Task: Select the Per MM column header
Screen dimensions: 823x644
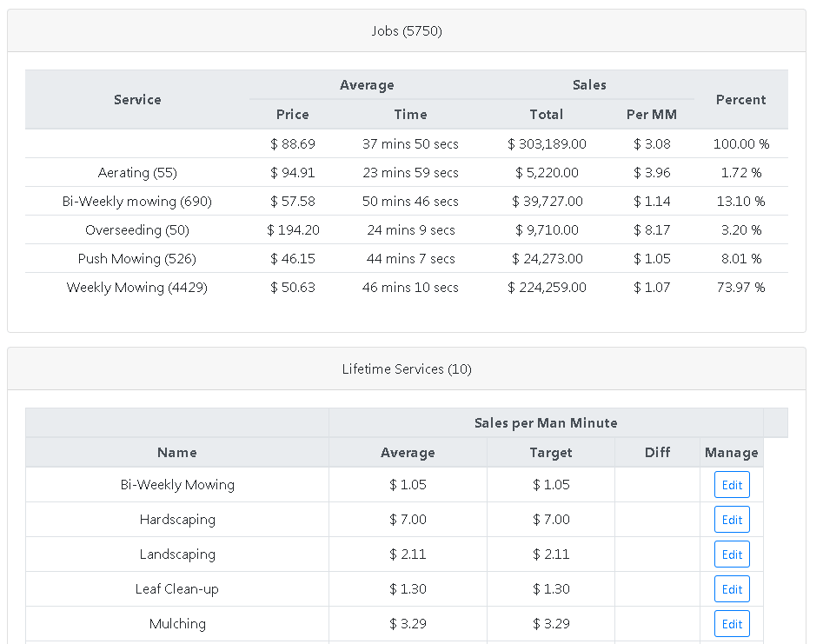Action: (652, 115)
